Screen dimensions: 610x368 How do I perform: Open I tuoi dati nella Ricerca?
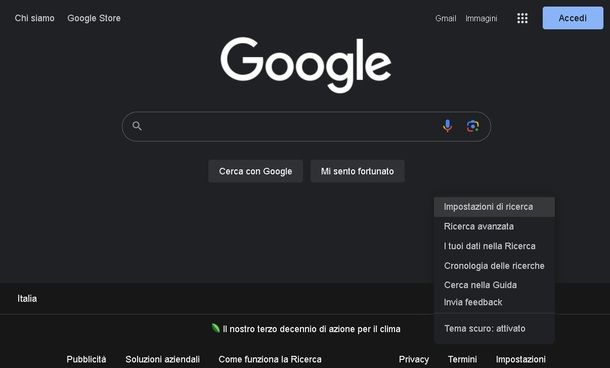(x=494, y=246)
